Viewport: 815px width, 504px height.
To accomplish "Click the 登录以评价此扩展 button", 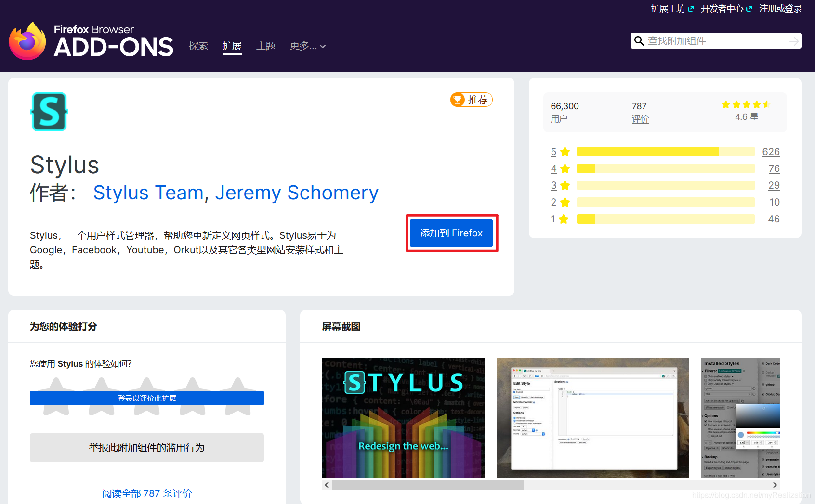I will (147, 398).
